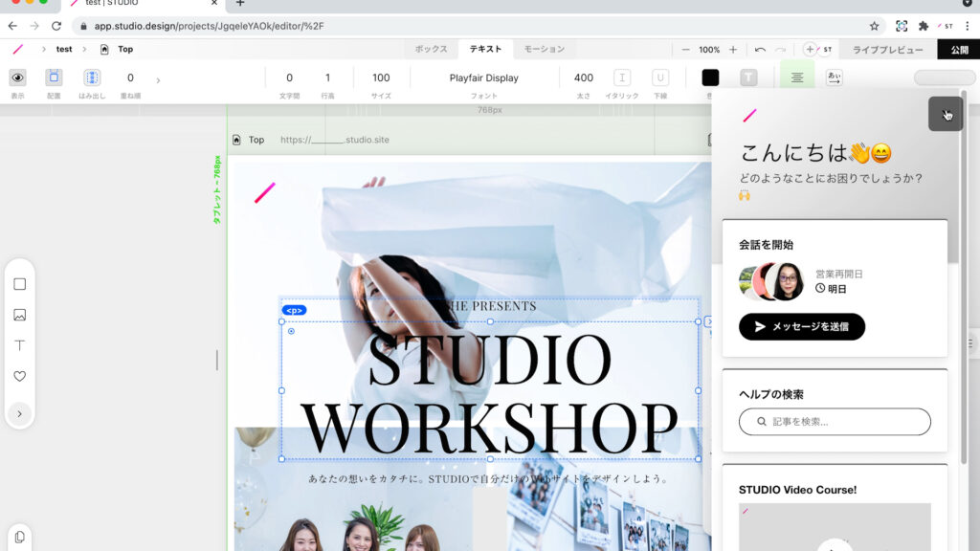The width and height of the screenshot is (980, 551).
Task: Open the Playfair Display font dropdown
Action: pyautogui.click(x=483, y=77)
